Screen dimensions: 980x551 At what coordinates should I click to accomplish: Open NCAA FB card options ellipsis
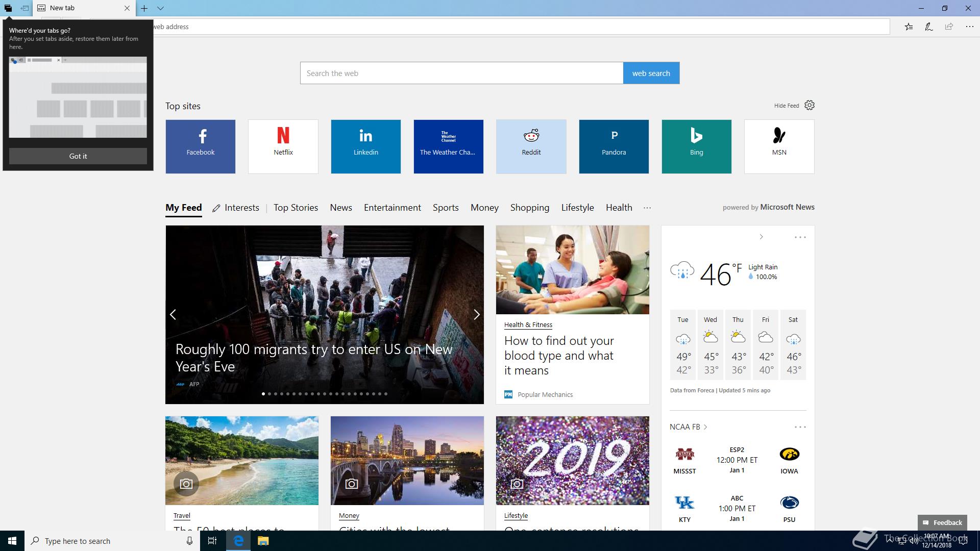(x=800, y=427)
